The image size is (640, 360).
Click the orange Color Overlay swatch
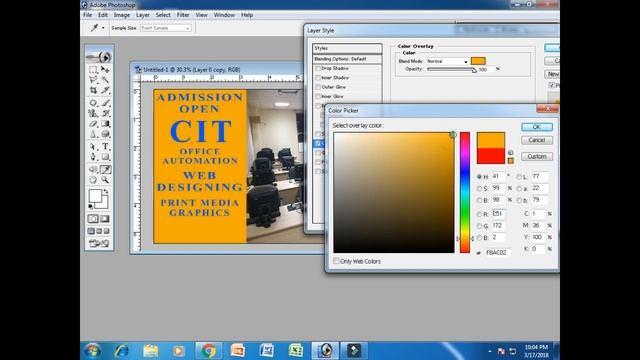[478, 61]
